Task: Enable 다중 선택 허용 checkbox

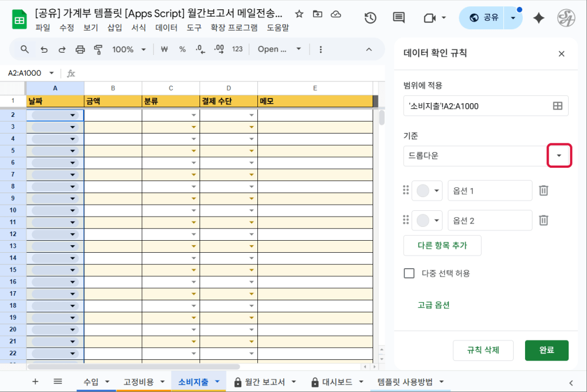Action: point(409,273)
